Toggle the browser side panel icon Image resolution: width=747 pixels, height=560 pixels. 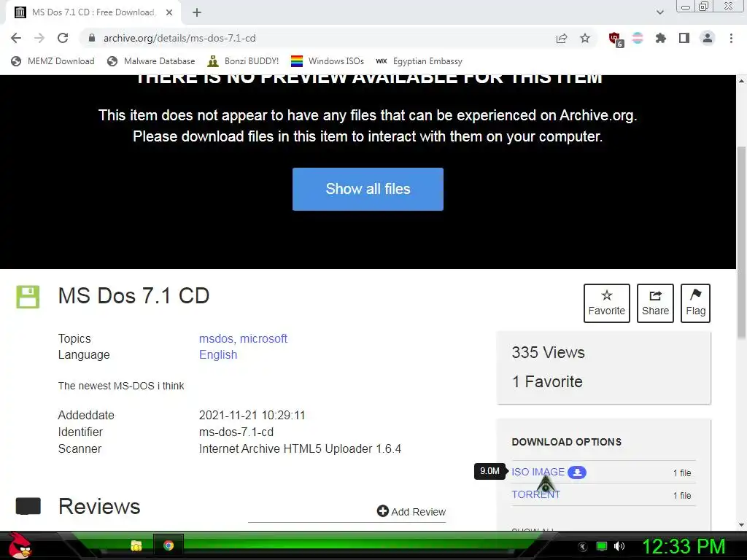(684, 38)
